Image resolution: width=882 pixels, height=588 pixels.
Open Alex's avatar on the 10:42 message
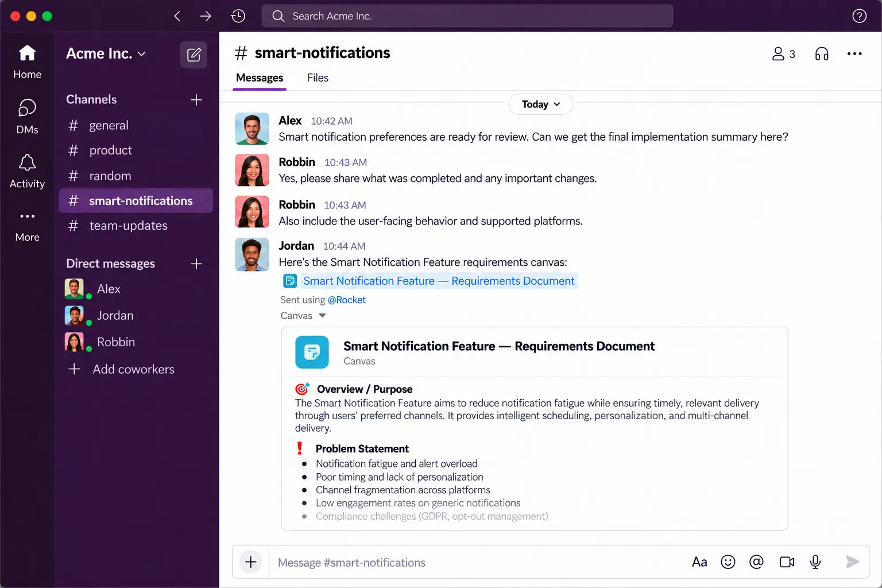(x=252, y=129)
